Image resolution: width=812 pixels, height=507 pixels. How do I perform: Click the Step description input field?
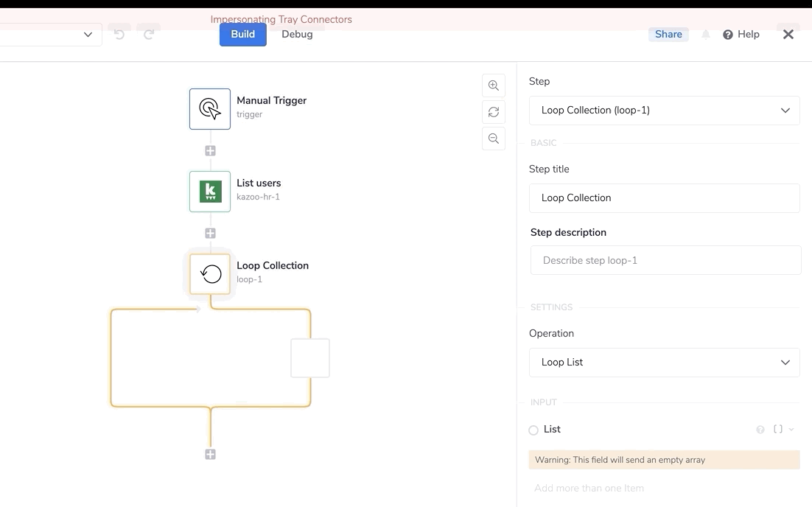tap(665, 261)
